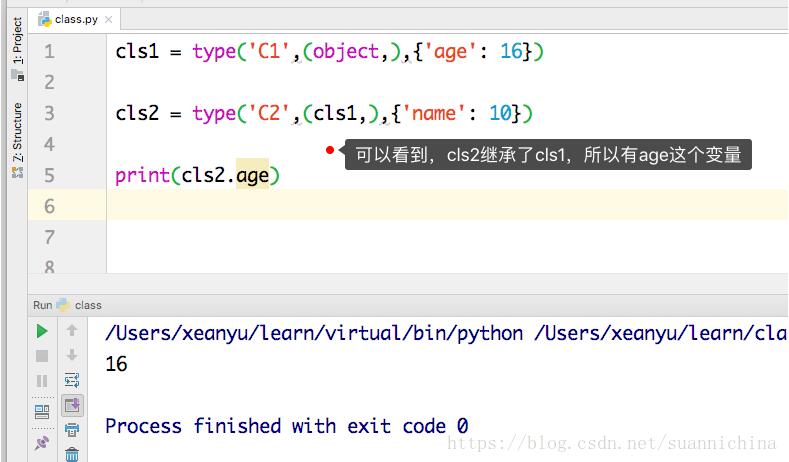The height and width of the screenshot is (462, 789).
Task: Place cursor on cls1 variable name
Action: click(137, 51)
